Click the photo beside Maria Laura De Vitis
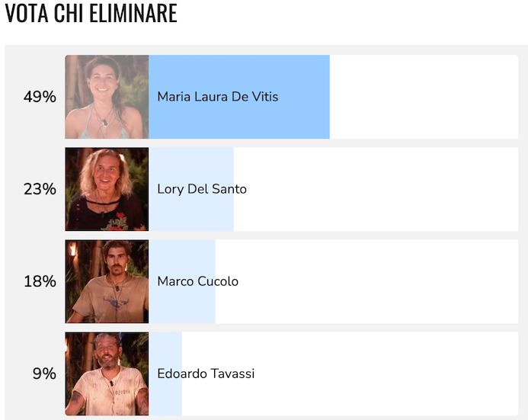Image resolution: width=528 pixels, height=420 pixels. tap(107, 97)
